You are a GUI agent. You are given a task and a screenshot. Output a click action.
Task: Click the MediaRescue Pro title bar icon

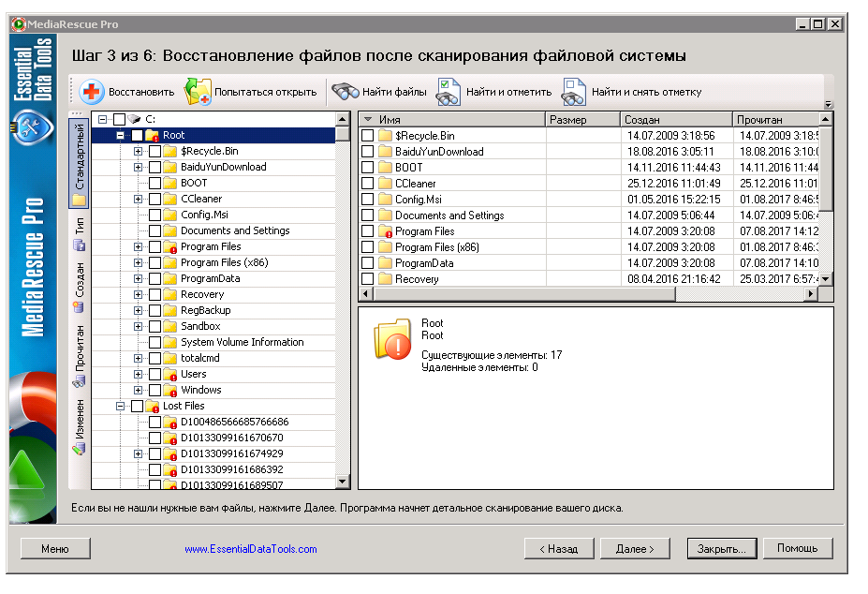click(19, 24)
